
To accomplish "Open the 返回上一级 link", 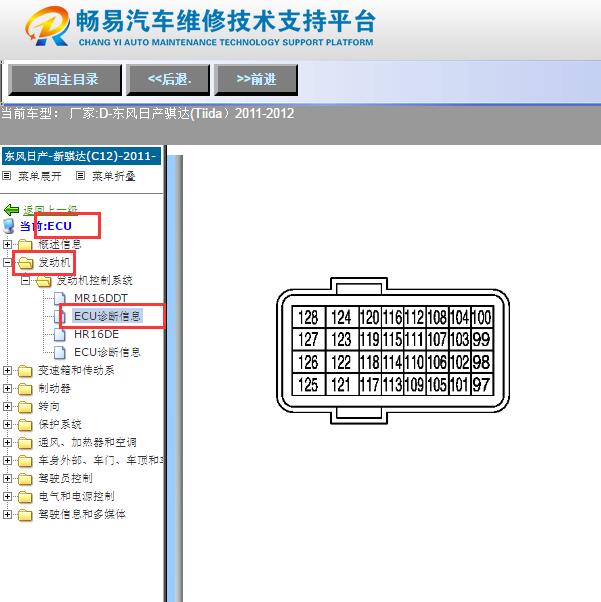I will tap(50, 210).
